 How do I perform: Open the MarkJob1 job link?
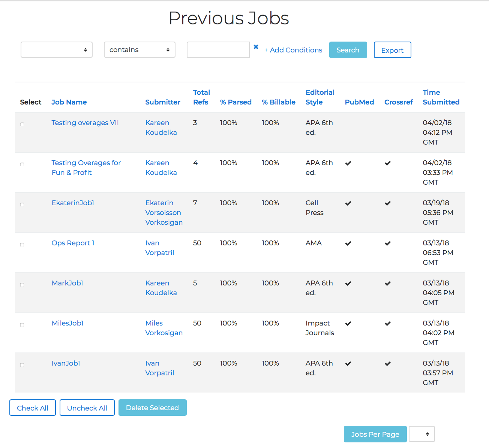coord(67,283)
